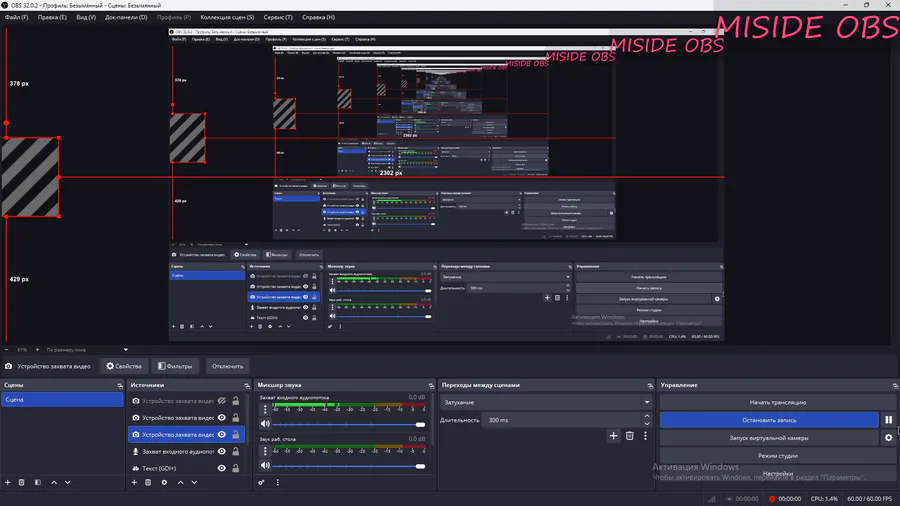
Task: Open virtual camera settings gear
Action: click(889, 438)
